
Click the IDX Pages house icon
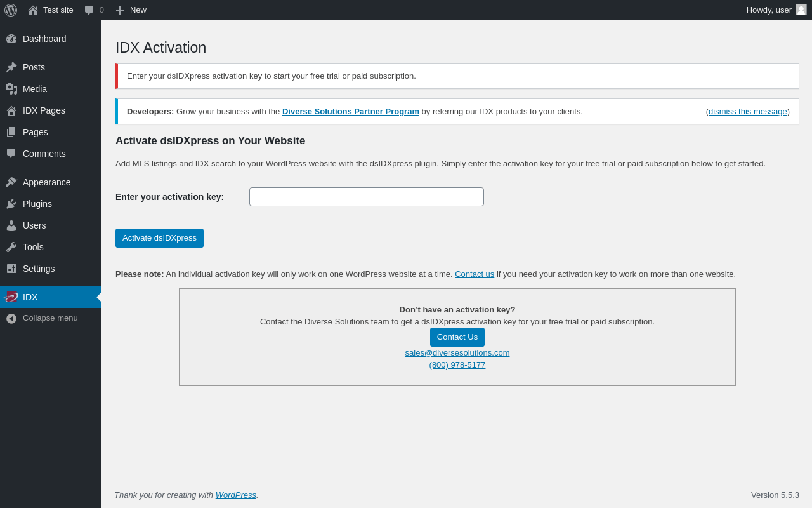coord(11,110)
